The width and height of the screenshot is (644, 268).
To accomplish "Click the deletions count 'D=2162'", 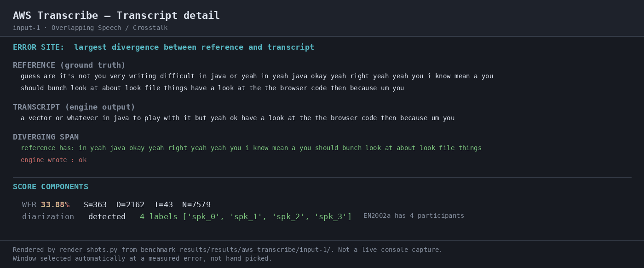I will point(130,205).
